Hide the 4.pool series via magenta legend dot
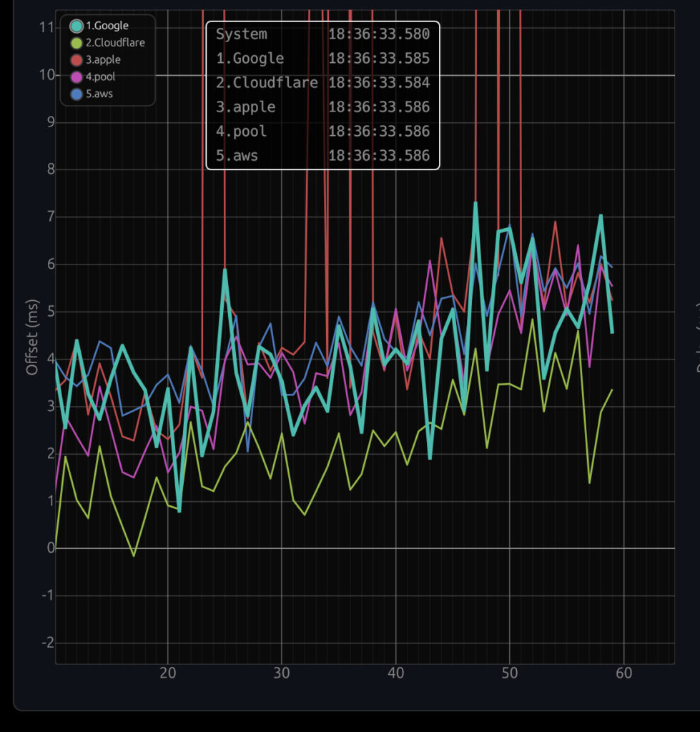Screen dimensions: 700x732 coord(76,77)
